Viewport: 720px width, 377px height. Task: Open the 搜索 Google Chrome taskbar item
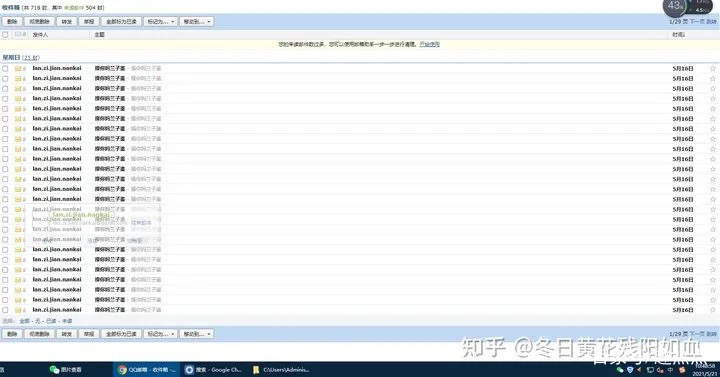(x=213, y=370)
